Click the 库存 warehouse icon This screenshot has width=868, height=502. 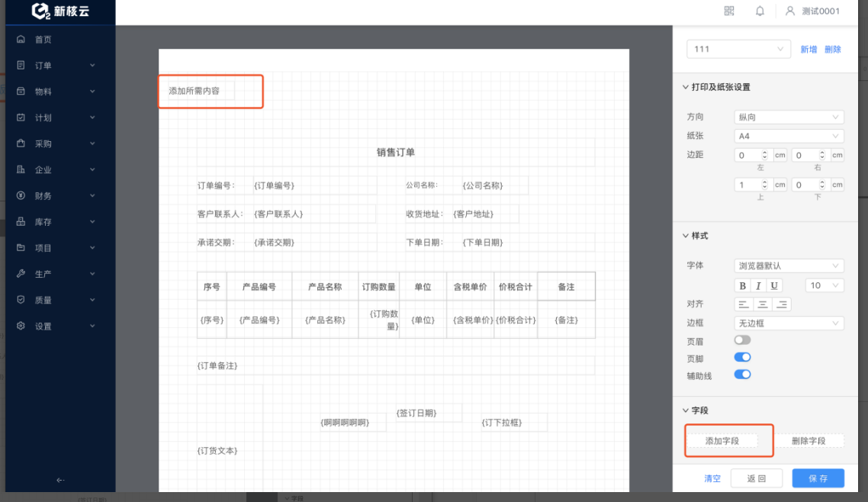coord(21,221)
